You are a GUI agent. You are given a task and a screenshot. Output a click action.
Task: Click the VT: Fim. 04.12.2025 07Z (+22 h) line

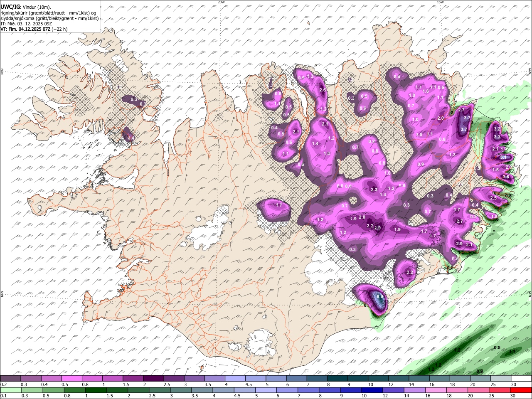(34, 29)
